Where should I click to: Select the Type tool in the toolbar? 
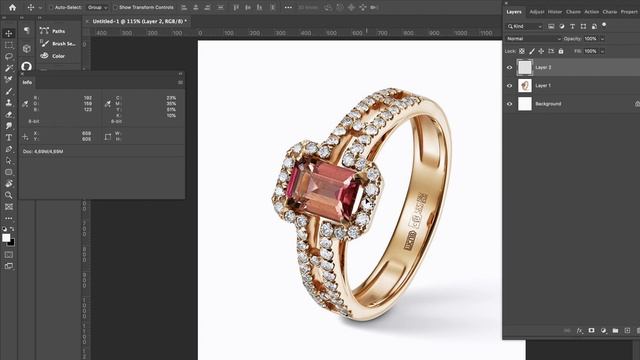[x=9, y=138]
